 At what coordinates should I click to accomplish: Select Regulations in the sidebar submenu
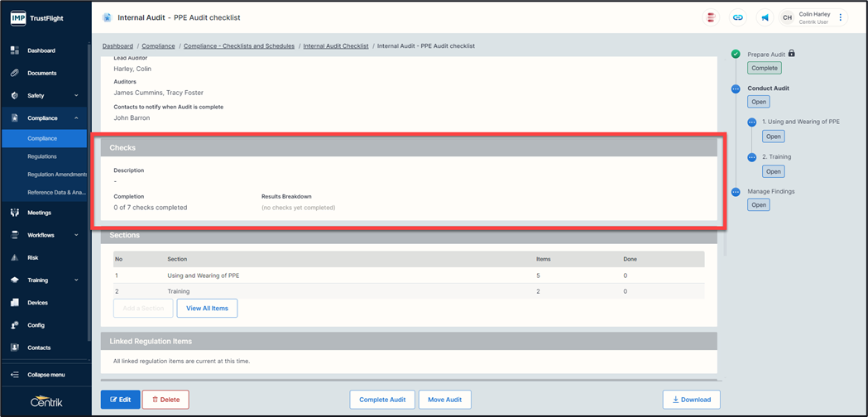click(42, 156)
